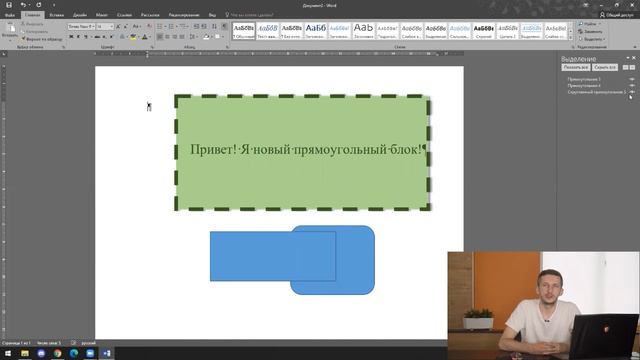Apply the Обычный style thumbnail
Viewport: 640px width, 360px height.
click(244, 31)
